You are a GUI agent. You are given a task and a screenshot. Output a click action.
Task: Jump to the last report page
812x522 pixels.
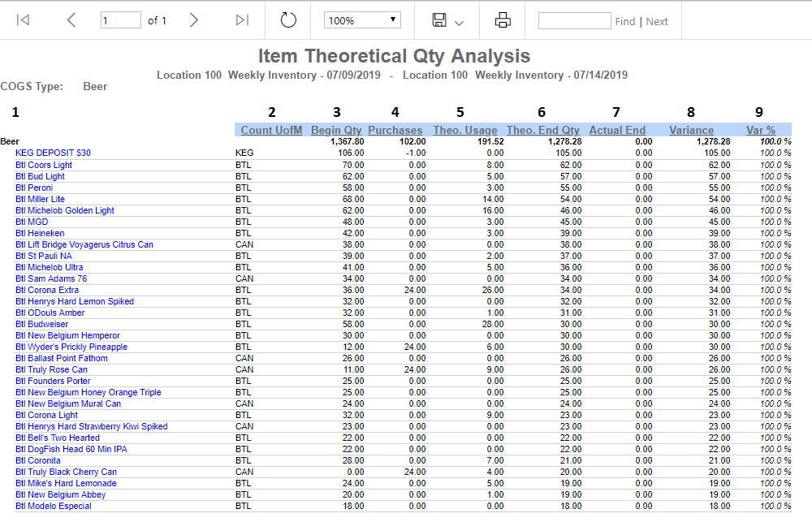[x=242, y=20]
